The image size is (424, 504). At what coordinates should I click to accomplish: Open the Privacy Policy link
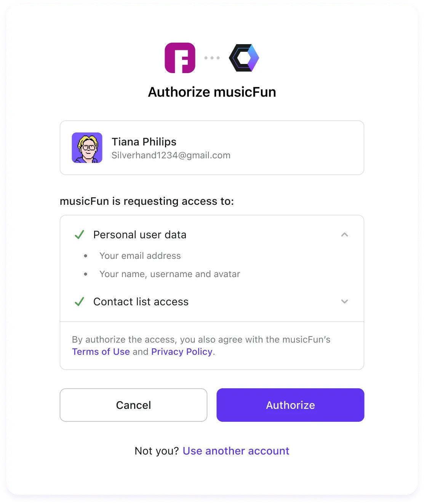[x=182, y=352]
